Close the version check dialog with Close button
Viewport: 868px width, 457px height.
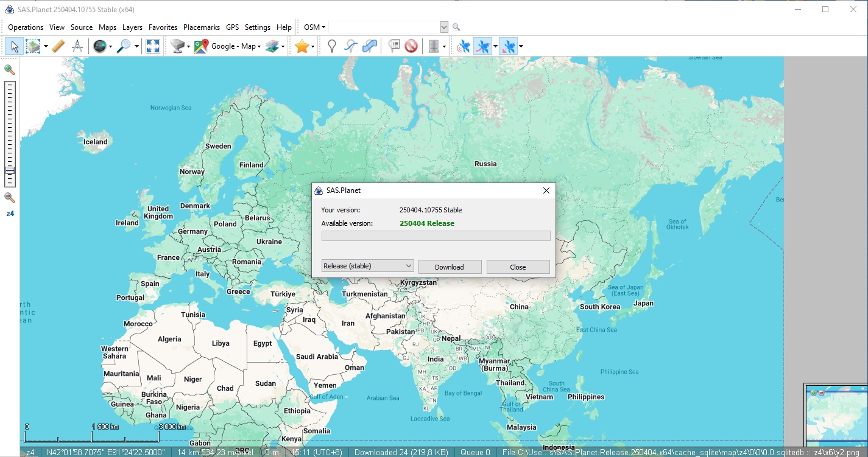[518, 267]
